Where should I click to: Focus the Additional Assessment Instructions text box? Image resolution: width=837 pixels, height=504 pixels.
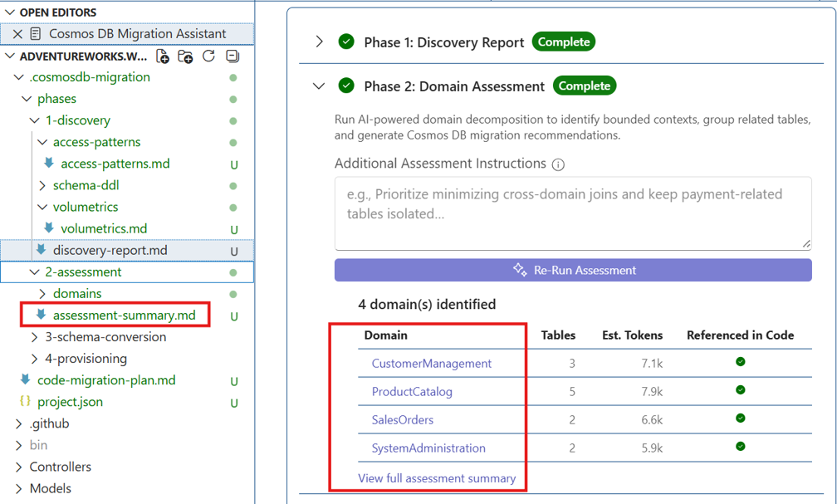coord(573,213)
